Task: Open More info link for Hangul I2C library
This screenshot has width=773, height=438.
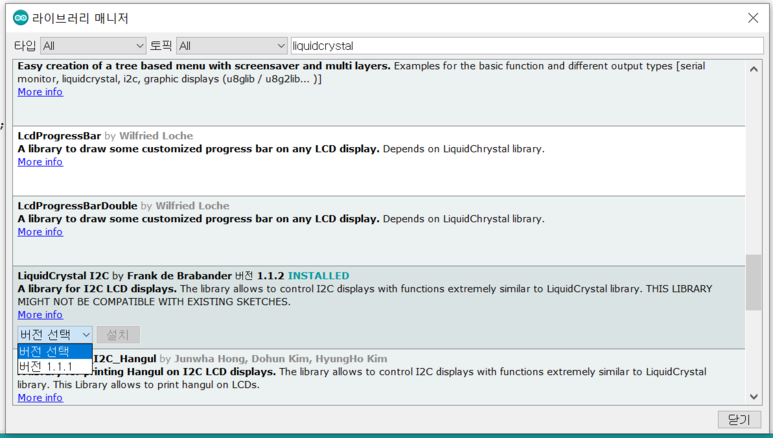Action: 40,398
